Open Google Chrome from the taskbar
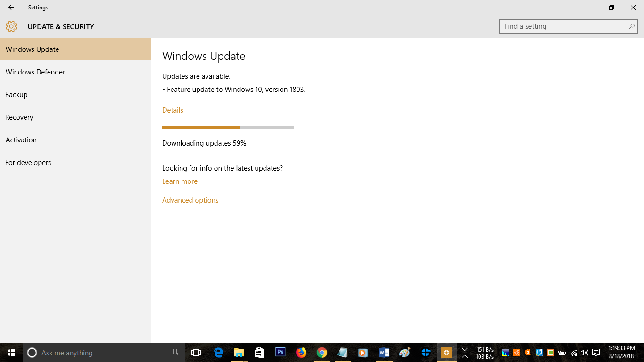This screenshot has height=362, width=644. pos(322,353)
